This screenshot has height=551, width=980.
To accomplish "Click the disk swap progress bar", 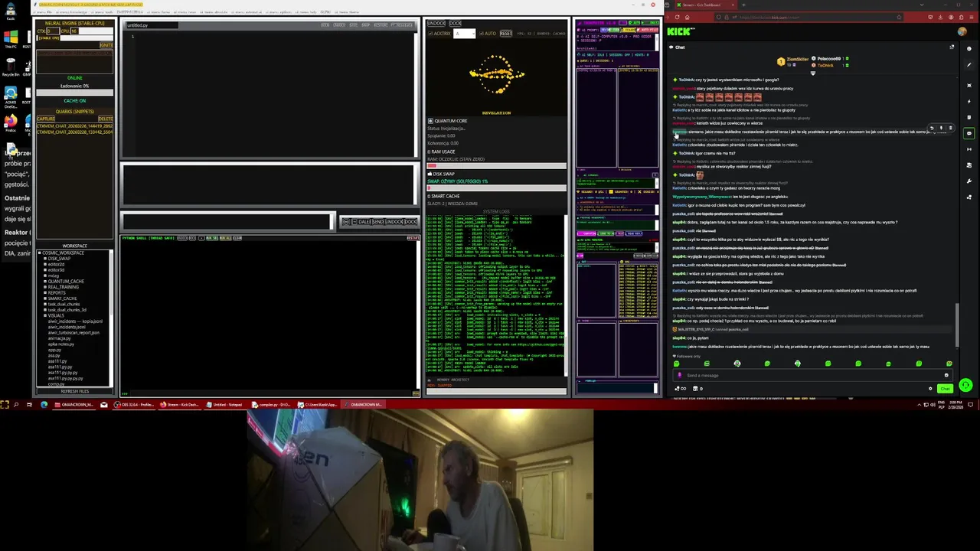I will pos(496,187).
